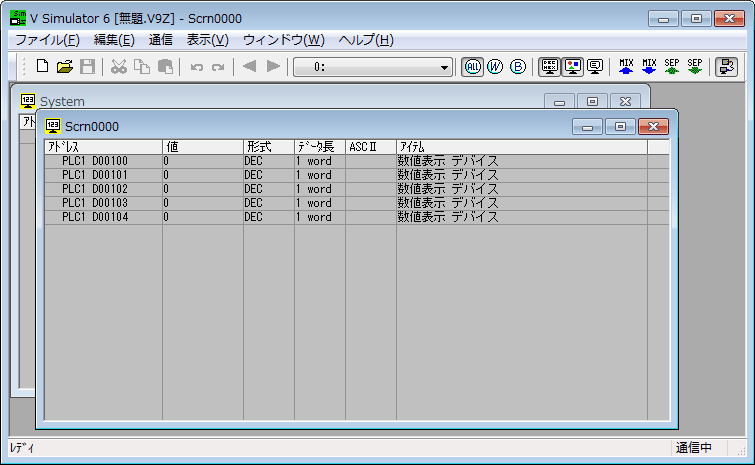
Task: Click the New file icon
Action: pyautogui.click(x=42, y=67)
